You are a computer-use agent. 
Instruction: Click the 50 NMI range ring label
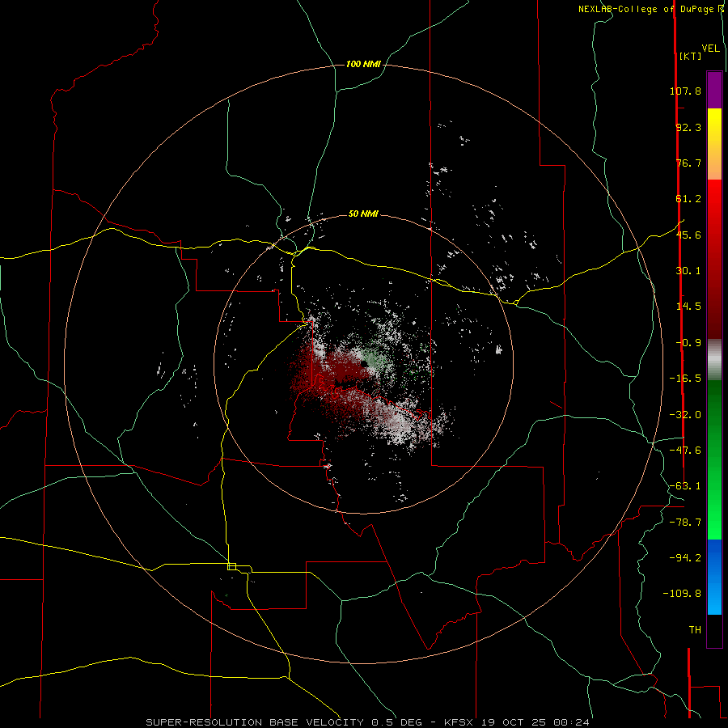point(363,214)
